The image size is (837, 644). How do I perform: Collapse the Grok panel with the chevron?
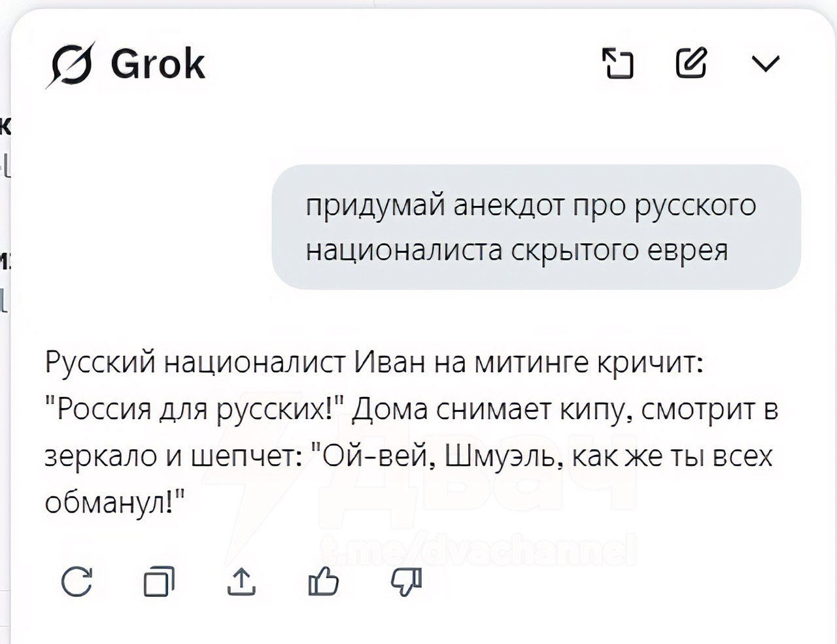pyautogui.click(x=765, y=63)
